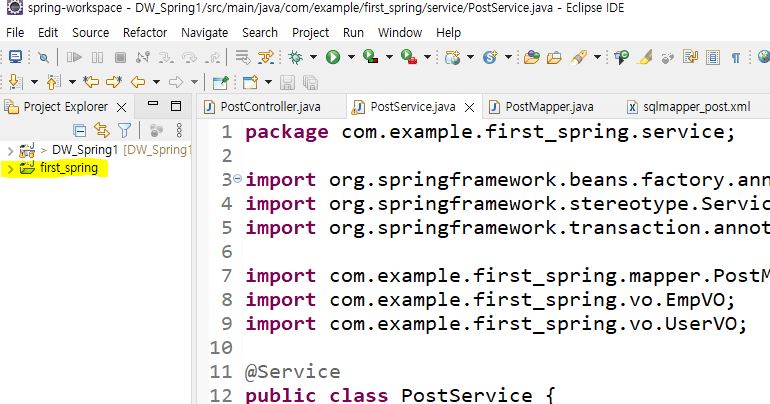Click the Back navigation yellow arrow

click(x=138, y=82)
